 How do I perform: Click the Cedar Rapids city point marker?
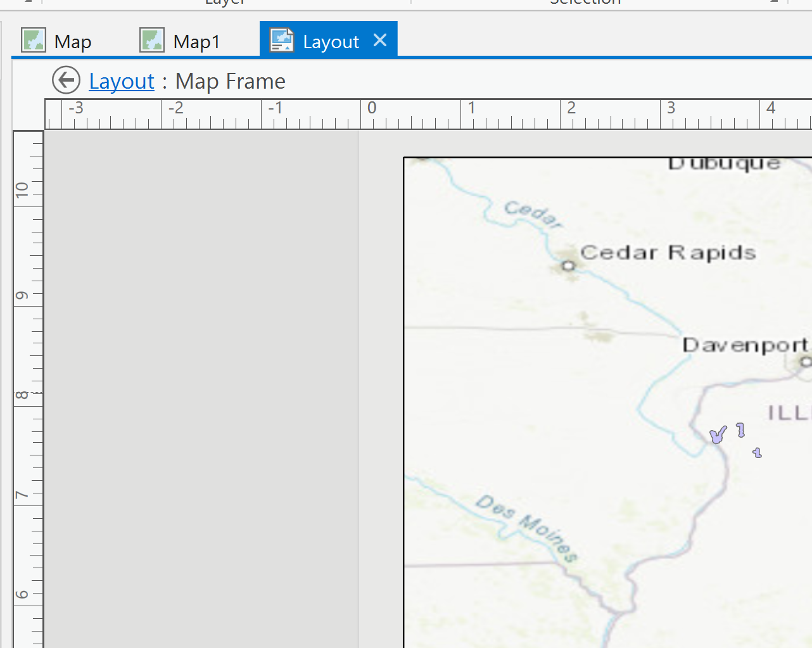pyautogui.click(x=568, y=265)
